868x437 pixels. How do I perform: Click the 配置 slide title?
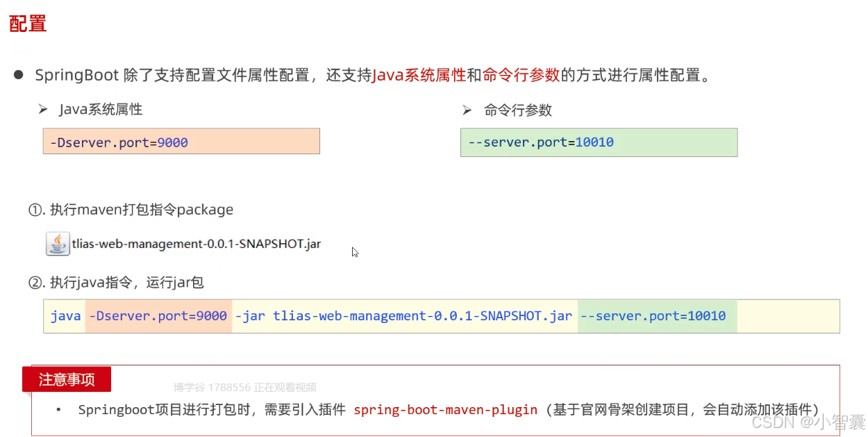pyautogui.click(x=28, y=24)
